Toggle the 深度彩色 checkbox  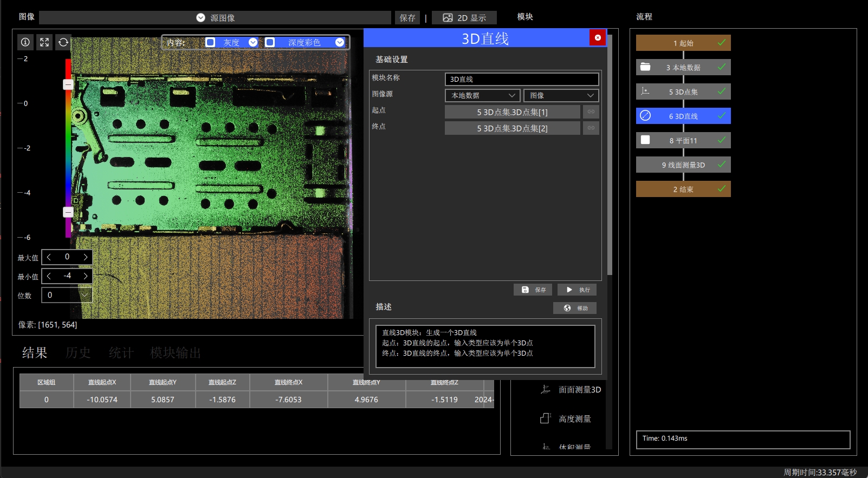[270, 42]
